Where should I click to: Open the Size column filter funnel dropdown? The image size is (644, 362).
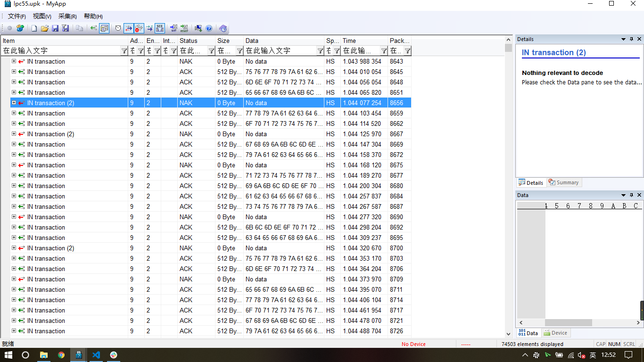(x=239, y=50)
